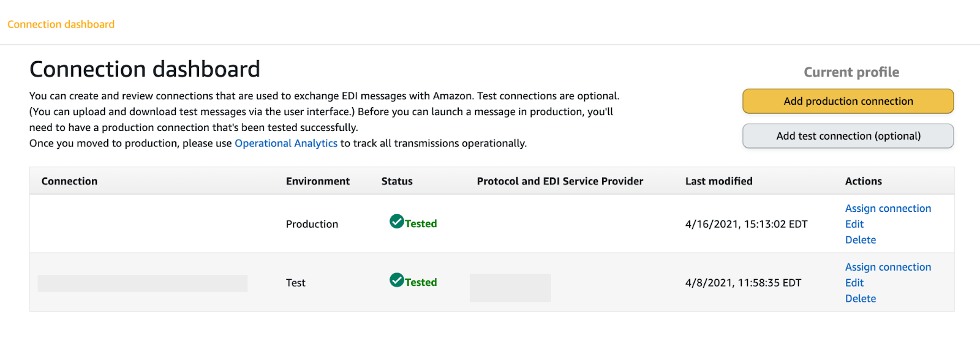Click the Current profile heading
The image size is (980, 352).
(851, 72)
